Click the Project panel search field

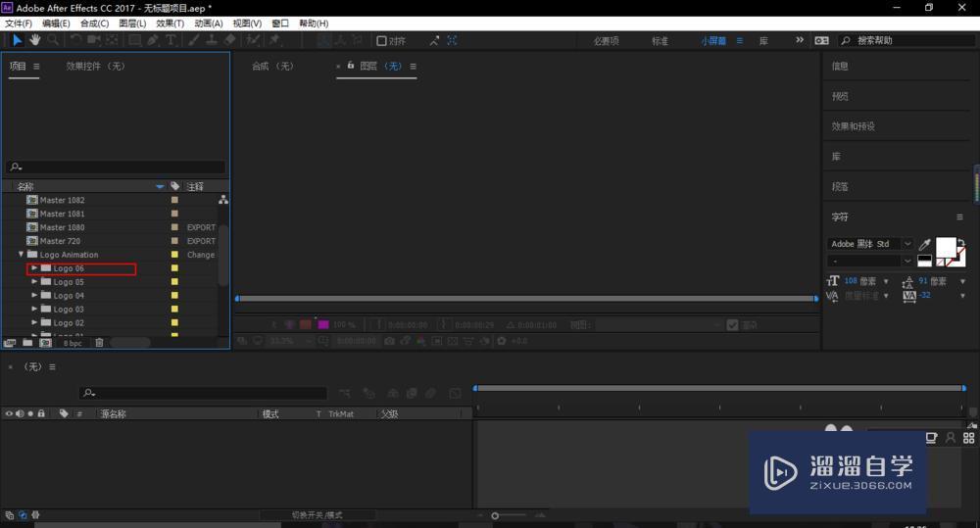point(116,167)
